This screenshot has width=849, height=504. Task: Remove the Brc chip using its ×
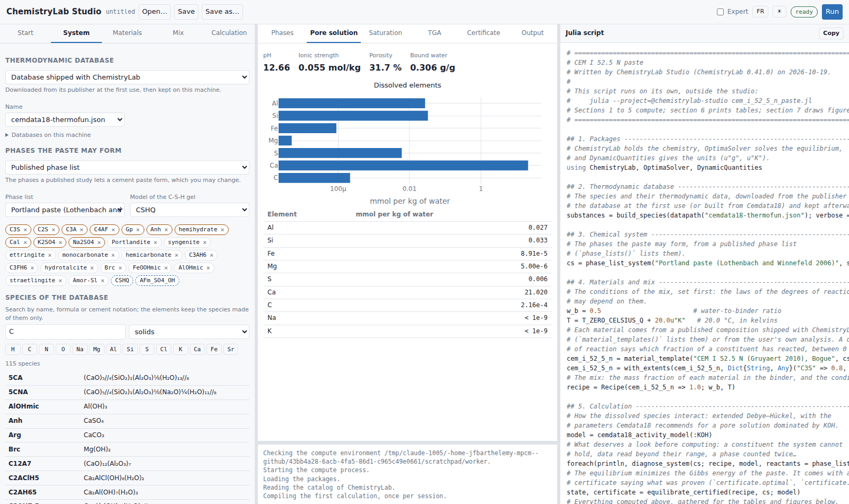click(120, 268)
